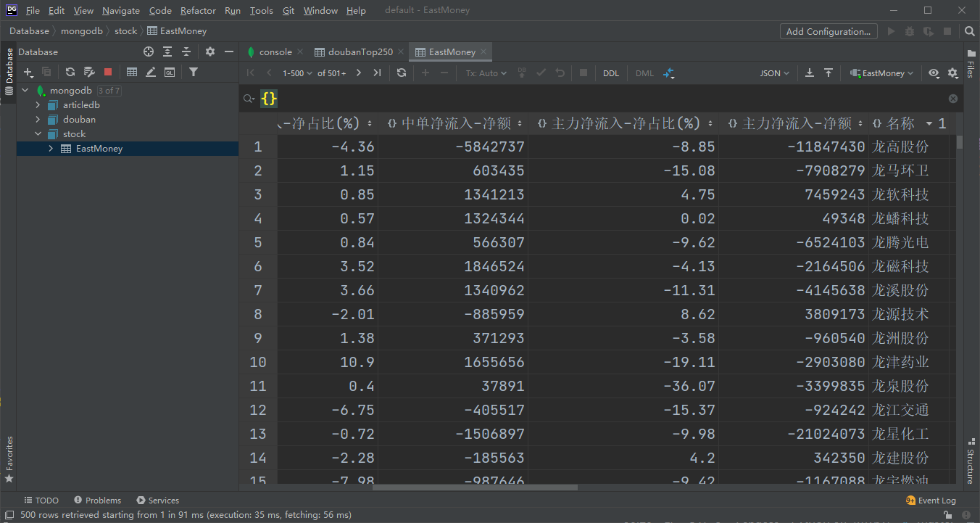Click the vertical scrollbar of data grid
The image size is (980, 523).
[x=960, y=142]
